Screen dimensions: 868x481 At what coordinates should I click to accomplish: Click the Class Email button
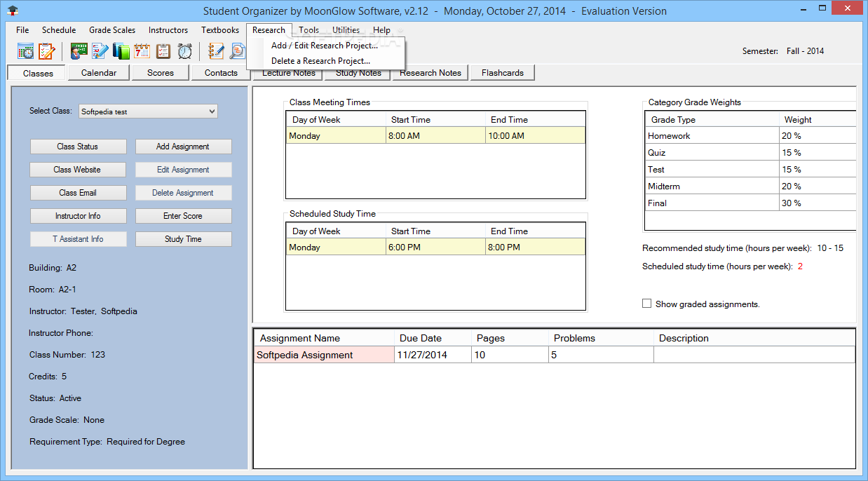[x=78, y=193]
